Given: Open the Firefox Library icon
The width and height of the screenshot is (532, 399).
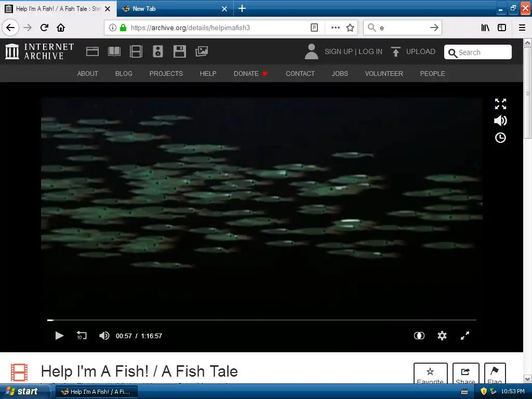Looking at the screenshot, I should 485,28.
